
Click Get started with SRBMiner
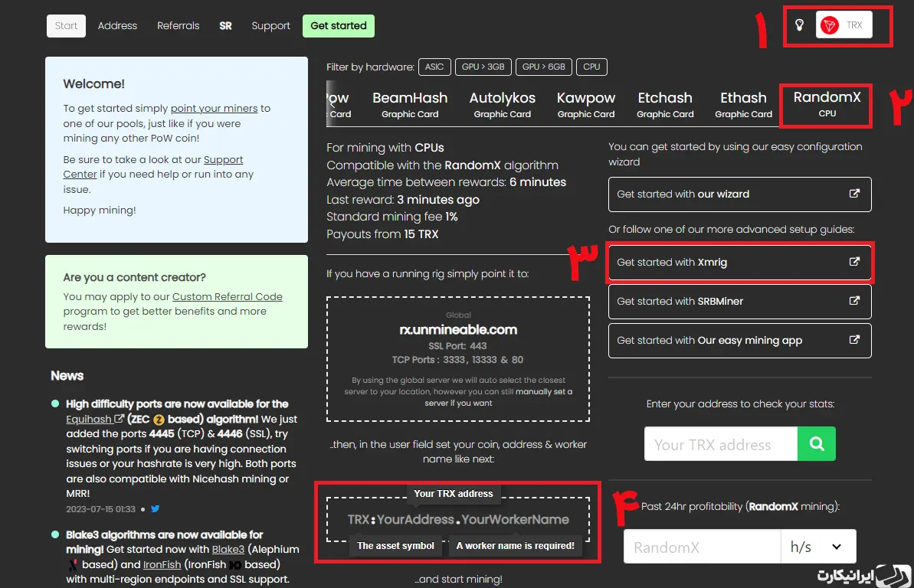pyautogui.click(x=740, y=302)
